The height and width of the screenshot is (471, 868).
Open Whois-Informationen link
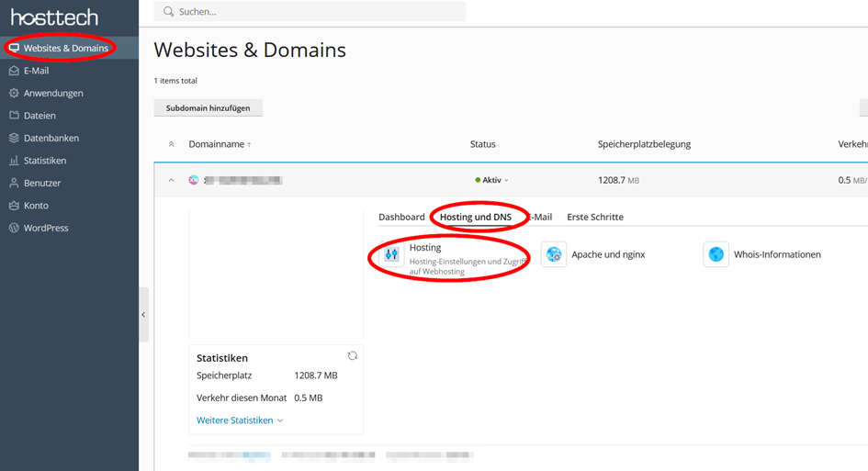pyautogui.click(x=777, y=254)
